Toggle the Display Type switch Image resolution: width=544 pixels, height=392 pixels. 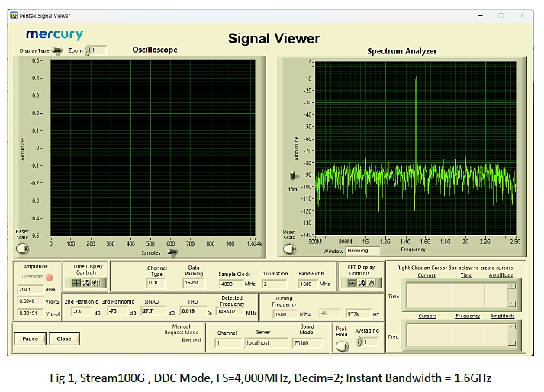tap(57, 51)
